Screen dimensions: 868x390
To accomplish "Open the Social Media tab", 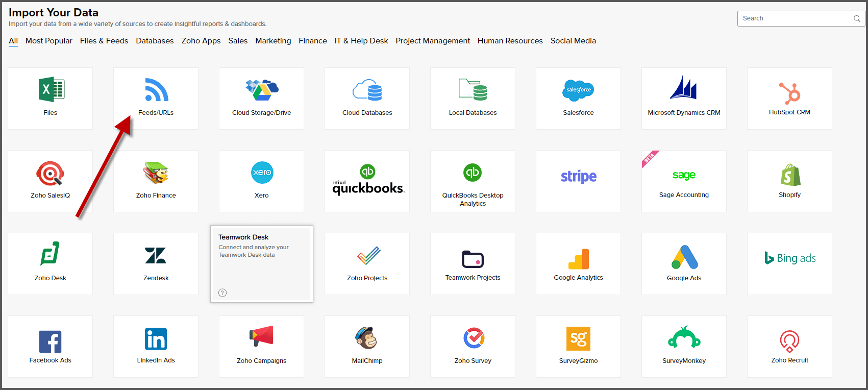I will 573,41.
